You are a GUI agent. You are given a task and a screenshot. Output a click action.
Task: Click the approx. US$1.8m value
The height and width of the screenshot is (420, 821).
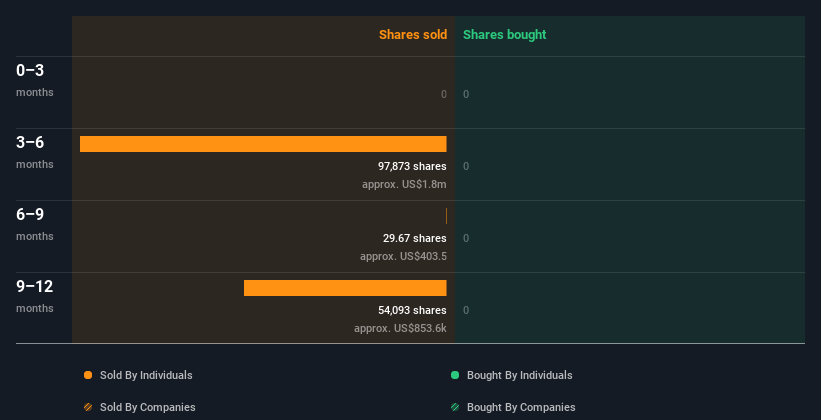pos(404,184)
